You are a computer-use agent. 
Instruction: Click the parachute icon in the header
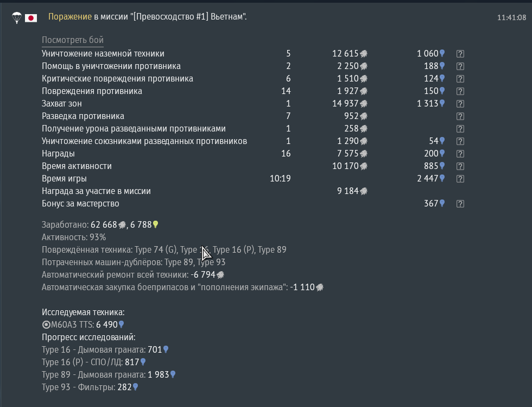(17, 17)
